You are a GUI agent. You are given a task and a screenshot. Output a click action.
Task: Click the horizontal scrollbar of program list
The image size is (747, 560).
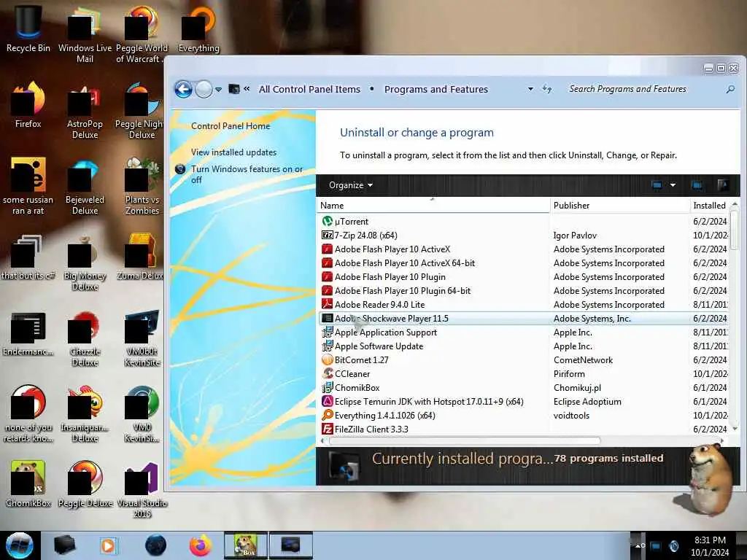click(465, 440)
